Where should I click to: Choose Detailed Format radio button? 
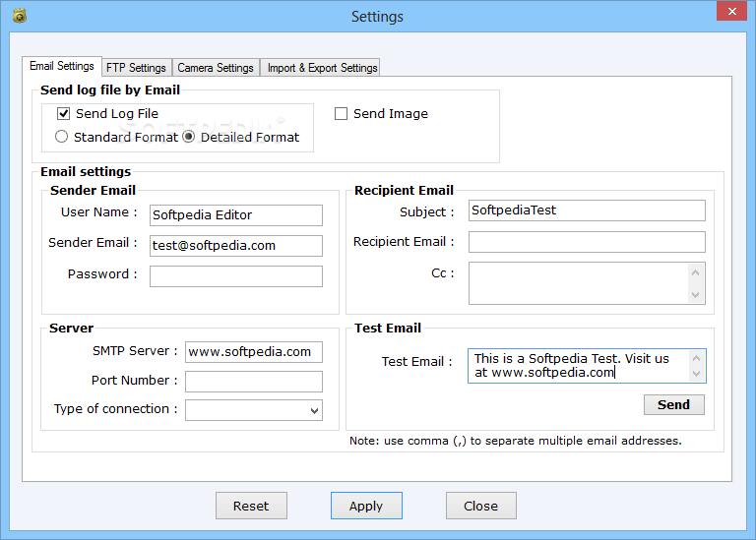coord(189,137)
